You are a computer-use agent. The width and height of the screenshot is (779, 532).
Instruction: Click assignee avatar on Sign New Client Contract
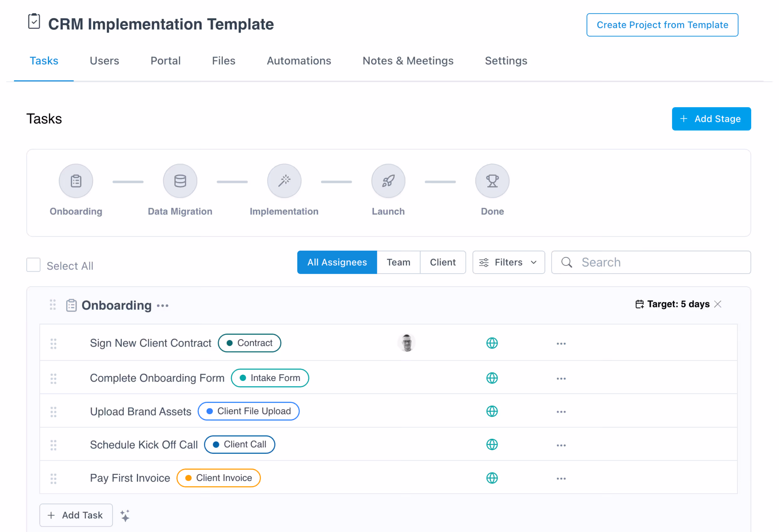click(x=407, y=343)
